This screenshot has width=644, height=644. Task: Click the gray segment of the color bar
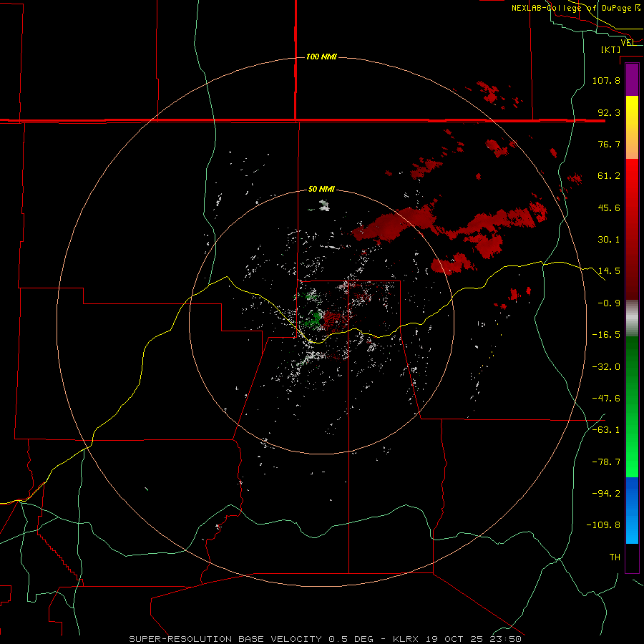(632, 318)
